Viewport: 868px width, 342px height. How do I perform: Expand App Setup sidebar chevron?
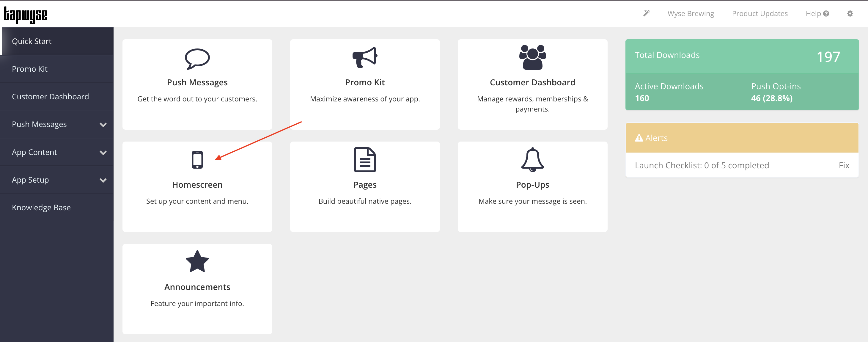[103, 180]
